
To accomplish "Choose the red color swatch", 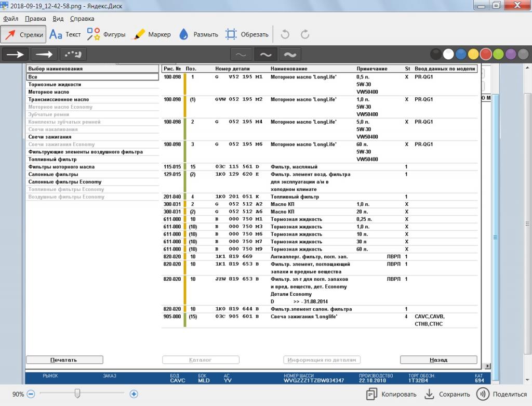I will click(x=486, y=54).
